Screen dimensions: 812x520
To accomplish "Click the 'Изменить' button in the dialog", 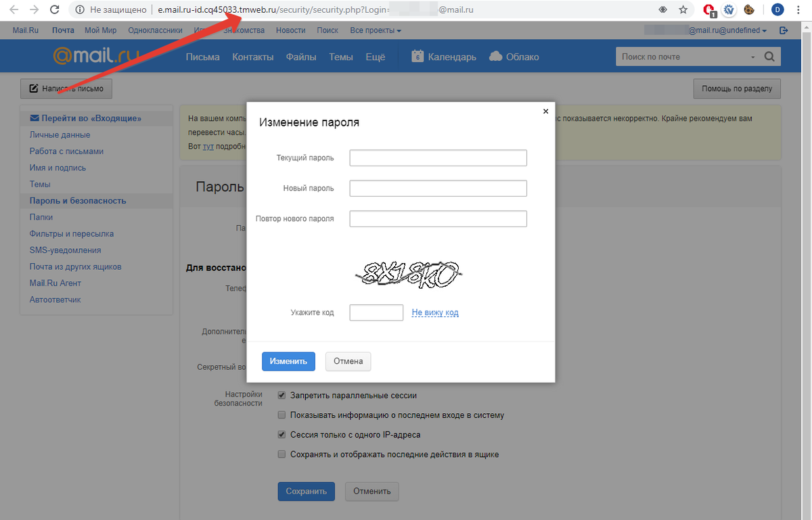I will click(x=289, y=361).
